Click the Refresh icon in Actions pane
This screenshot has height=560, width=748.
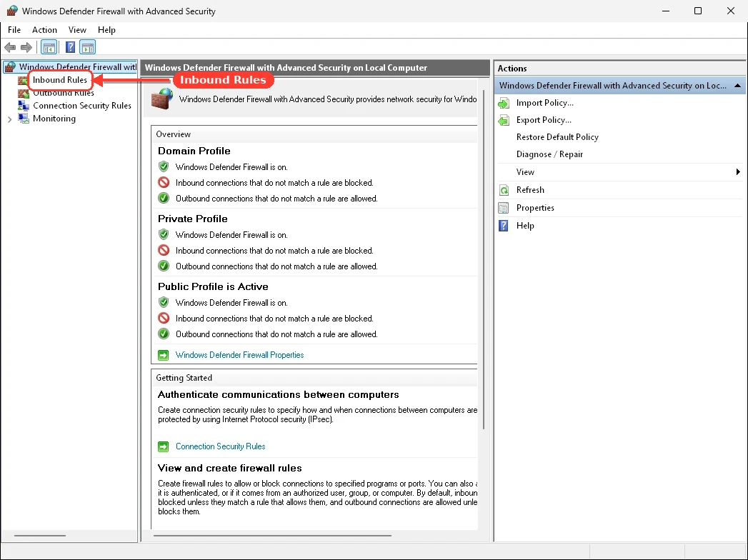[504, 190]
